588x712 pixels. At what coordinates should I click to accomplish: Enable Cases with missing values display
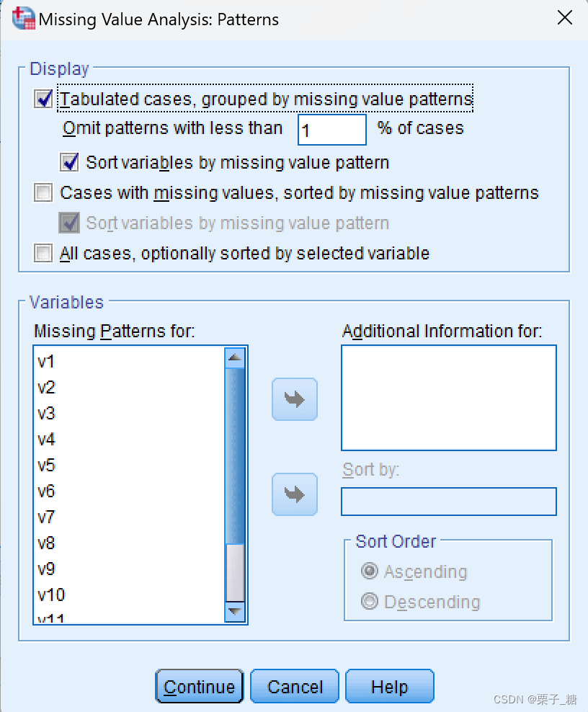click(x=43, y=192)
